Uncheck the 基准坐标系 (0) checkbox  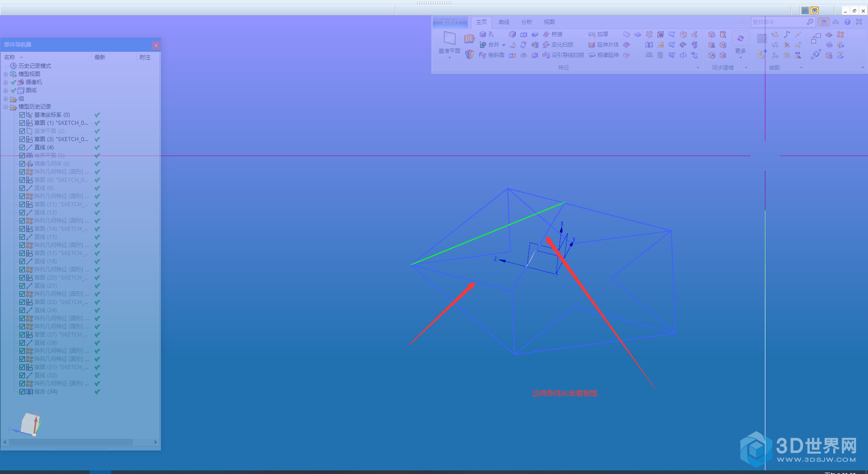[22, 115]
